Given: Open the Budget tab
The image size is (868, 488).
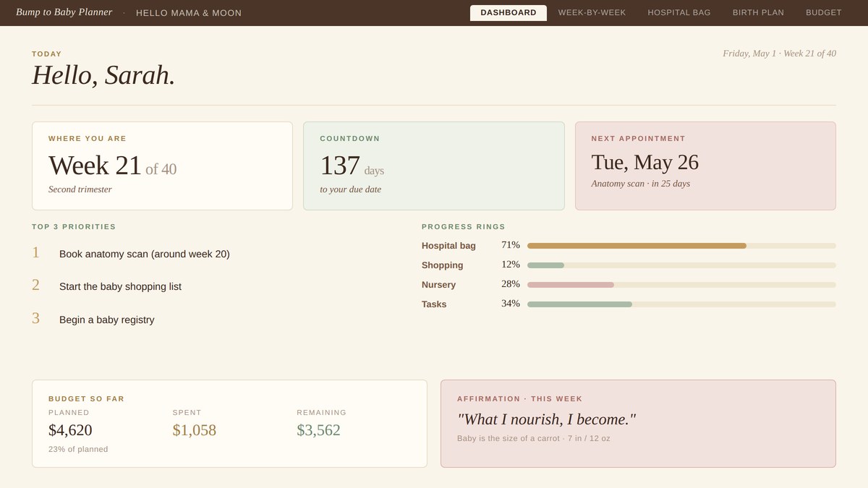Looking at the screenshot, I should point(824,13).
